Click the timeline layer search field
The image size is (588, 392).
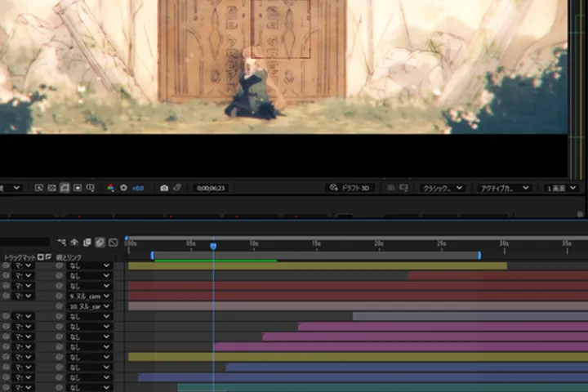tap(24, 243)
